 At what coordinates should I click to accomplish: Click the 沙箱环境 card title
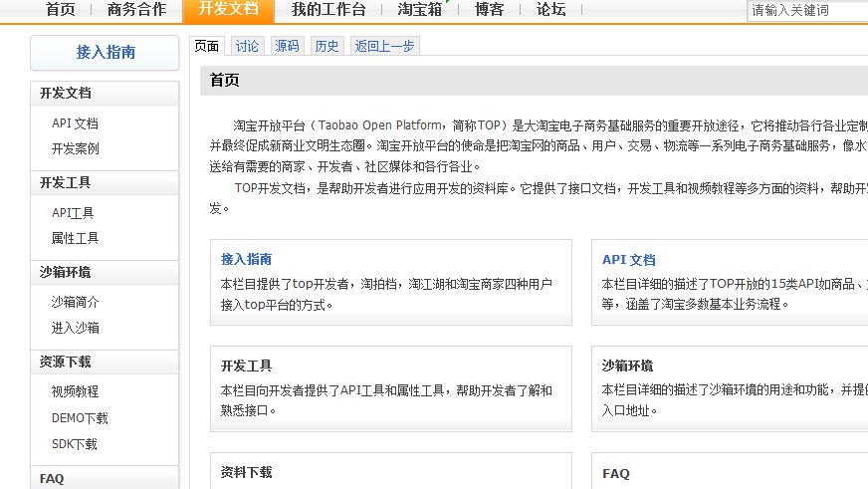(628, 367)
